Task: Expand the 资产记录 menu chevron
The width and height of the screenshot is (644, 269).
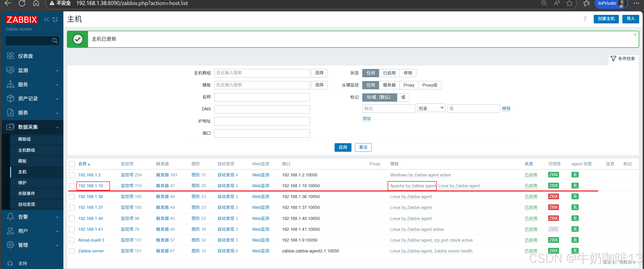Action: tap(57, 99)
